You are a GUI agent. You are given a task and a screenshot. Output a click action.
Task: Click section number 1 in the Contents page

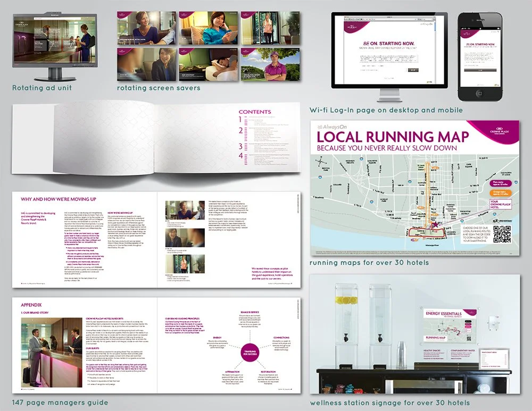[240, 120]
